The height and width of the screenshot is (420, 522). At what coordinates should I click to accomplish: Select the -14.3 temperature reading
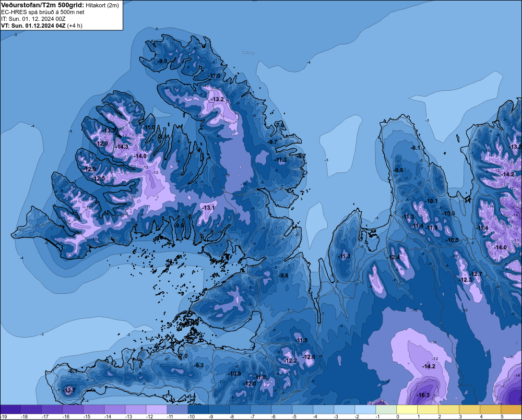pos(122,147)
